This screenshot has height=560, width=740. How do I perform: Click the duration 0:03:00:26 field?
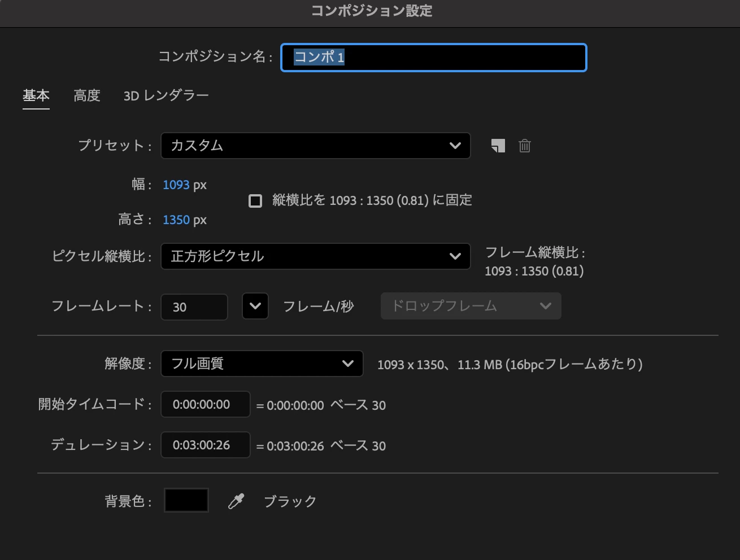pos(206,445)
